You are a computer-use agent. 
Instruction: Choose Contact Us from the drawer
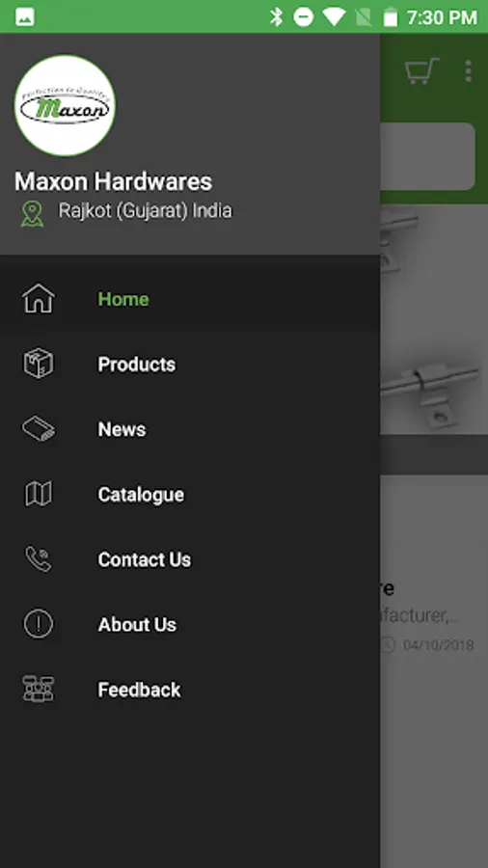[x=190, y=559]
